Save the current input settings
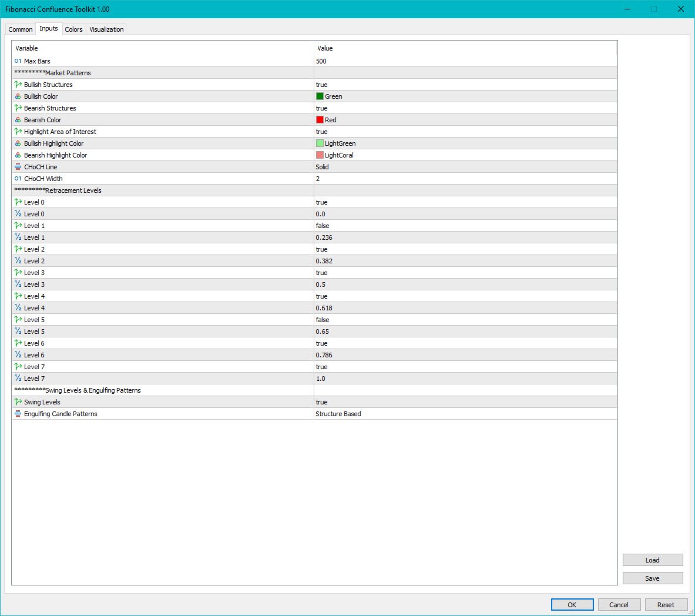The width and height of the screenshot is (695, 616). [652, 578]
